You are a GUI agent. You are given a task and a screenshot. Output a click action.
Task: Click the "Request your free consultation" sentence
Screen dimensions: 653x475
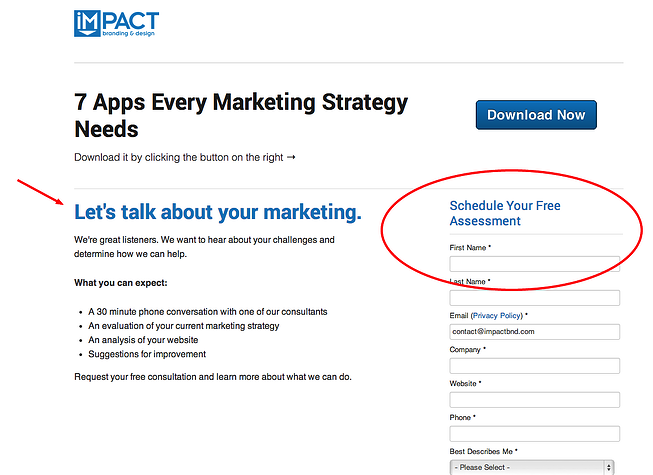pos(212,377)
